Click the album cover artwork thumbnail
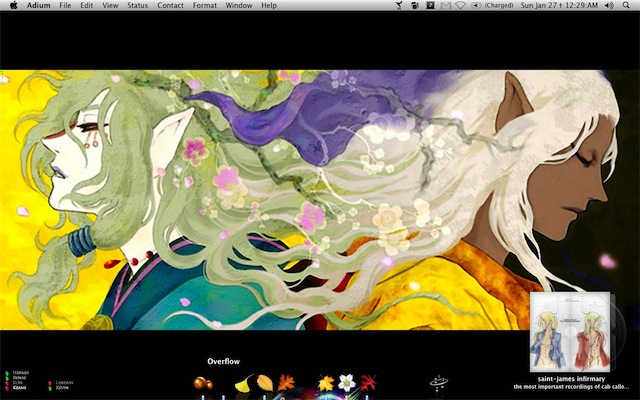 pyautogui.click(x=570, y=332)
